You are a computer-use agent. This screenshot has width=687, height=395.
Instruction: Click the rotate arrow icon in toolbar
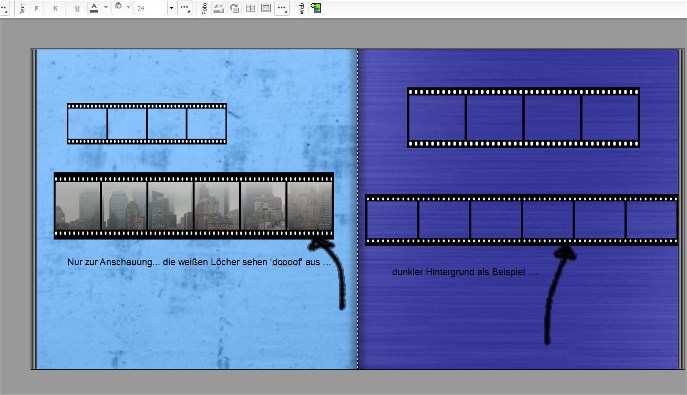[234, 8]
